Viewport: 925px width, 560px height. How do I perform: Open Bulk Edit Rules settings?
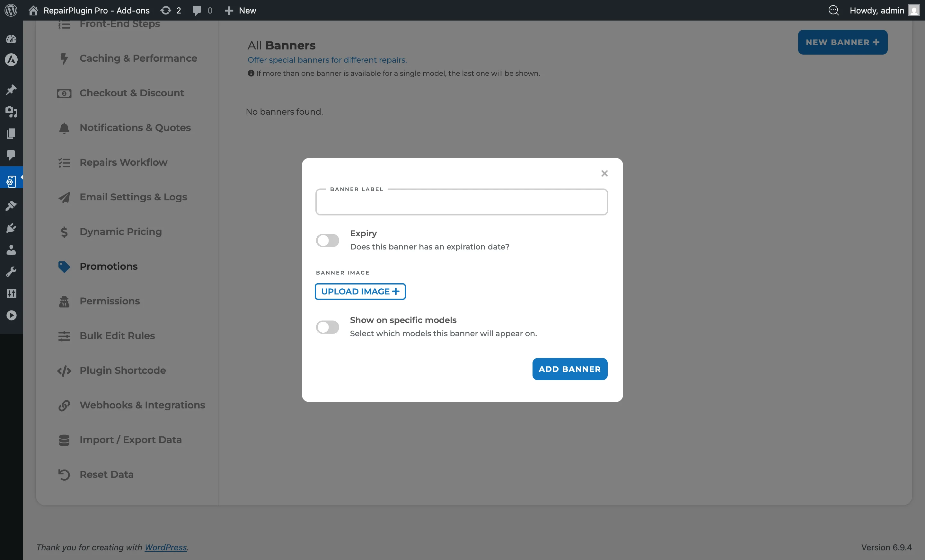tap(117, 336)
